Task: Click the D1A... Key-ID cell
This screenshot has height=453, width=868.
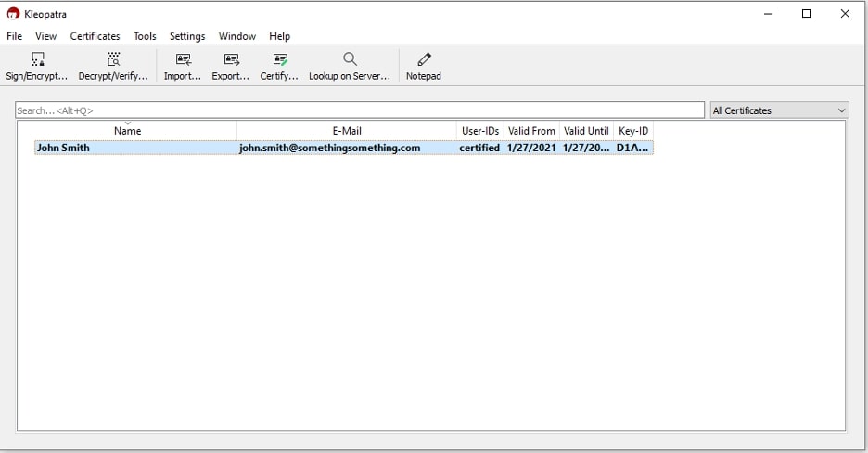Action: [x=632, y=148]
